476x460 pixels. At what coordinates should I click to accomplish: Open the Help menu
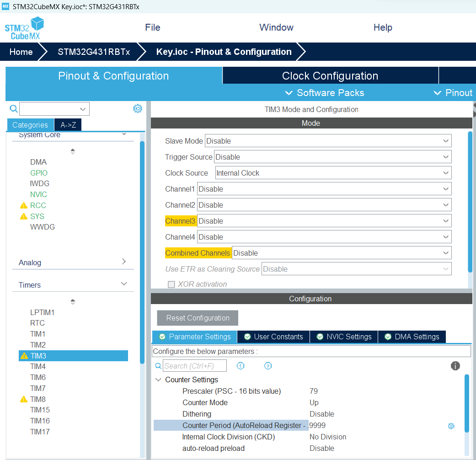[x=383, y=27]
